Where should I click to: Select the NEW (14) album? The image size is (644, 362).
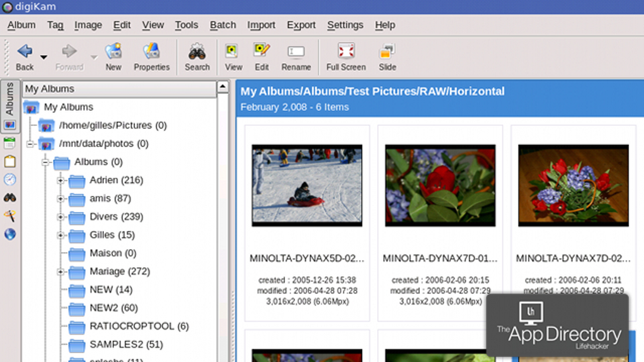pyautogui.click(x=111, y=290)
